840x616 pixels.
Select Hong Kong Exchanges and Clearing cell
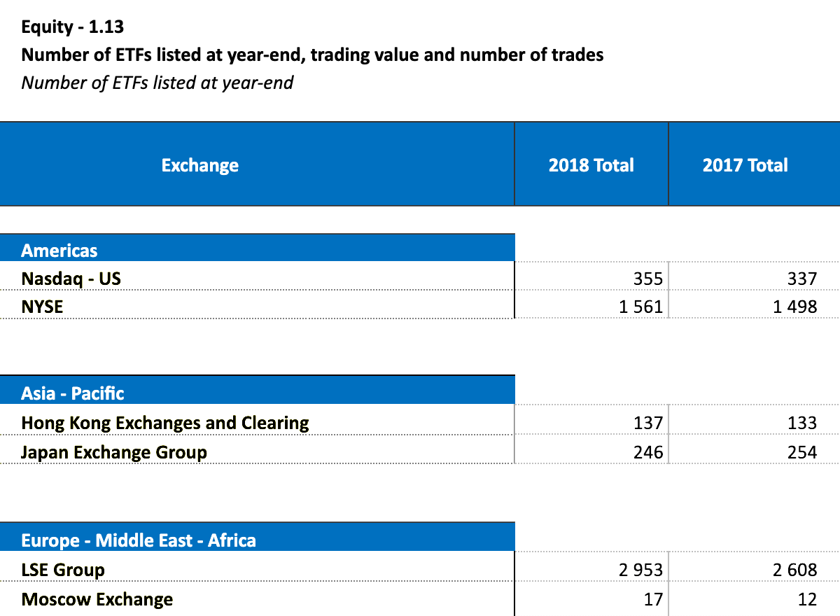point(165,423)
